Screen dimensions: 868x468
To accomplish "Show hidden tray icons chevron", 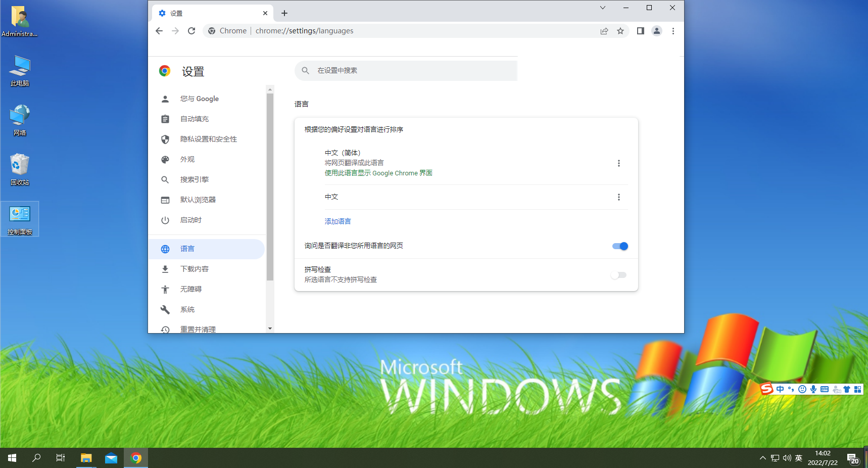I will (x=763, y=458).
